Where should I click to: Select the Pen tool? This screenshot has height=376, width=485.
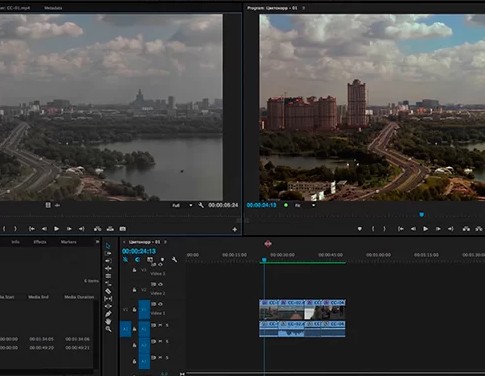pos(108,314)
